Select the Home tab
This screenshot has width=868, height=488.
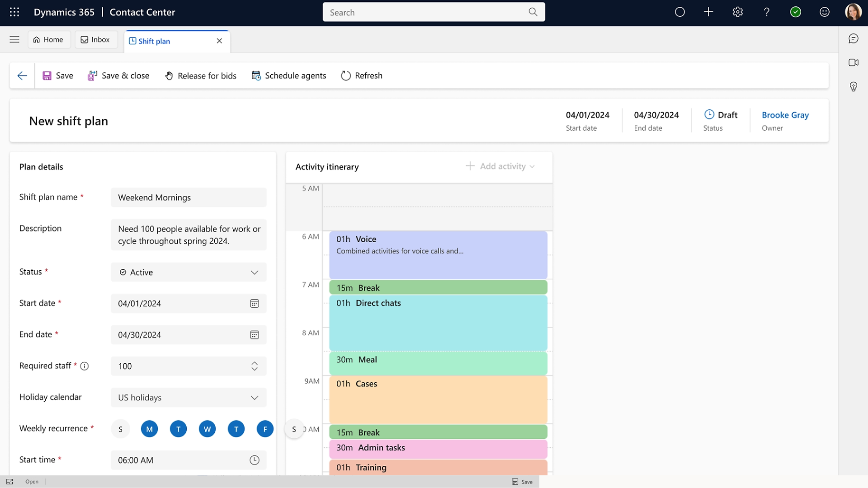49,39
